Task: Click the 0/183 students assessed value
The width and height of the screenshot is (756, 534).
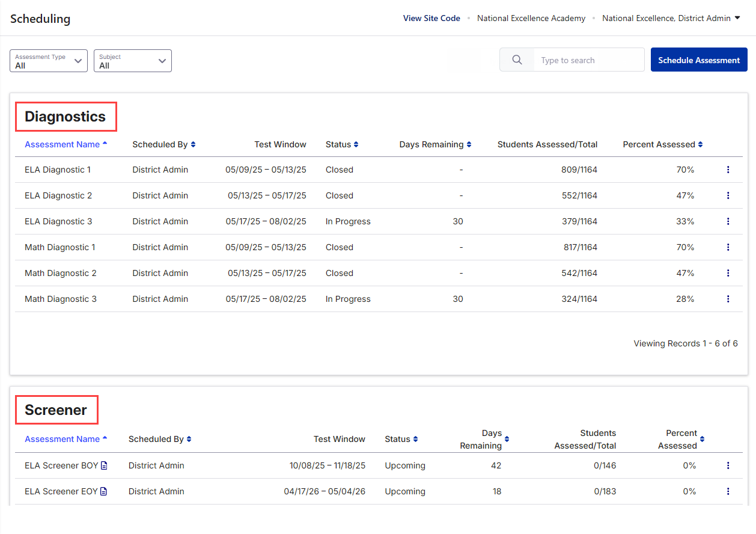Action: (605, 491)
